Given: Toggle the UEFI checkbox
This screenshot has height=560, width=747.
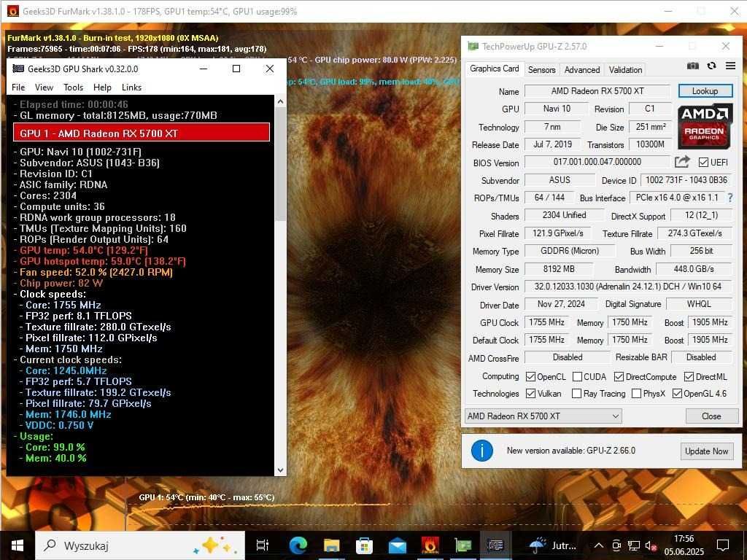Looking at the screenshot, I should coord(703,163).
